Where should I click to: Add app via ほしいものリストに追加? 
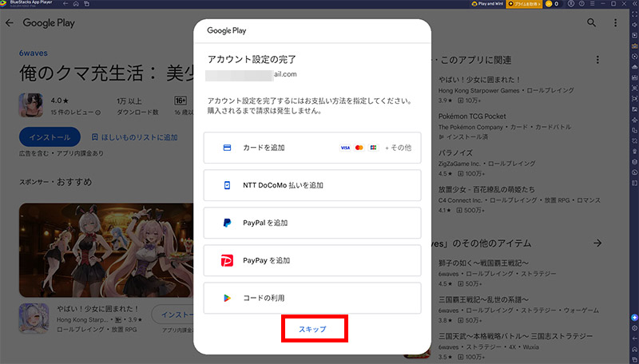click(x=134, y=137)
